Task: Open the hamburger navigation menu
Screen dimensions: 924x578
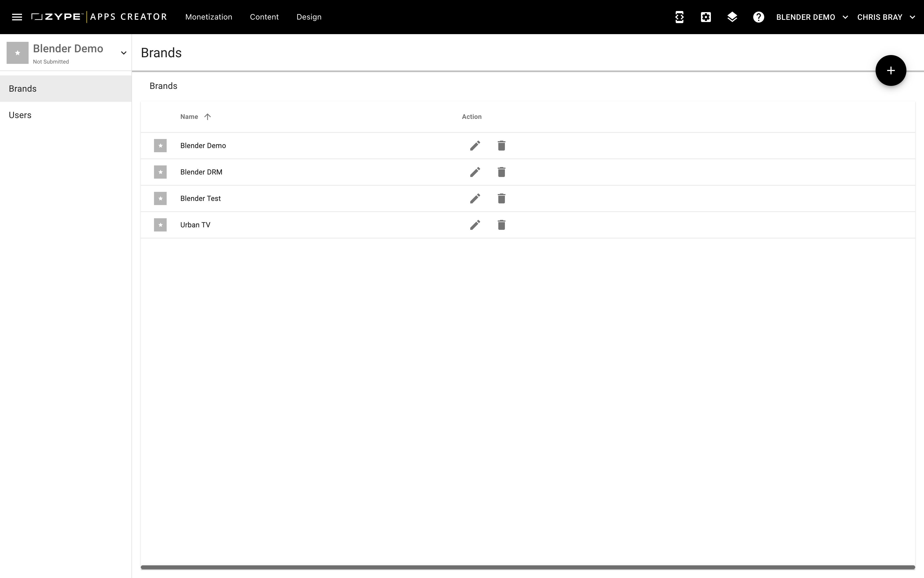Action: [17, 17]
